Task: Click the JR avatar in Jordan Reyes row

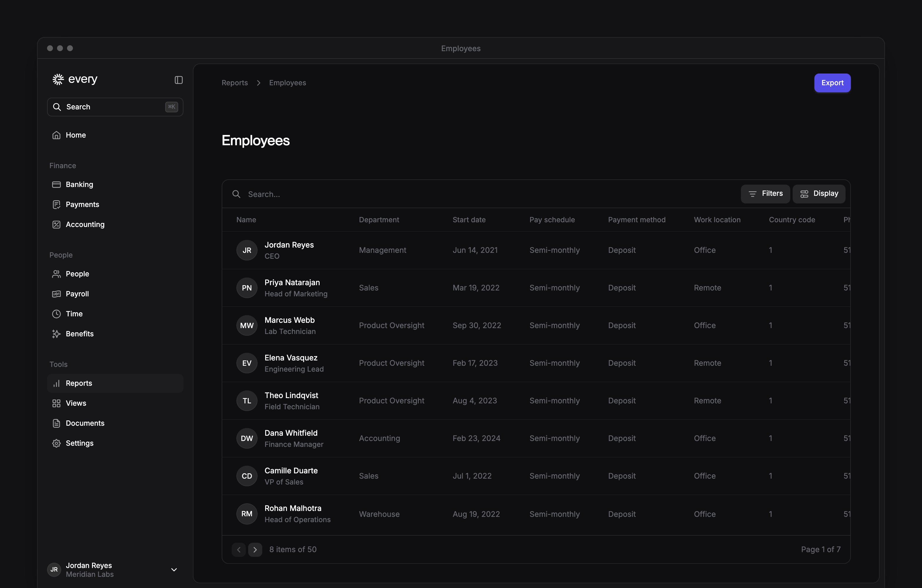Action: point(247,250)
